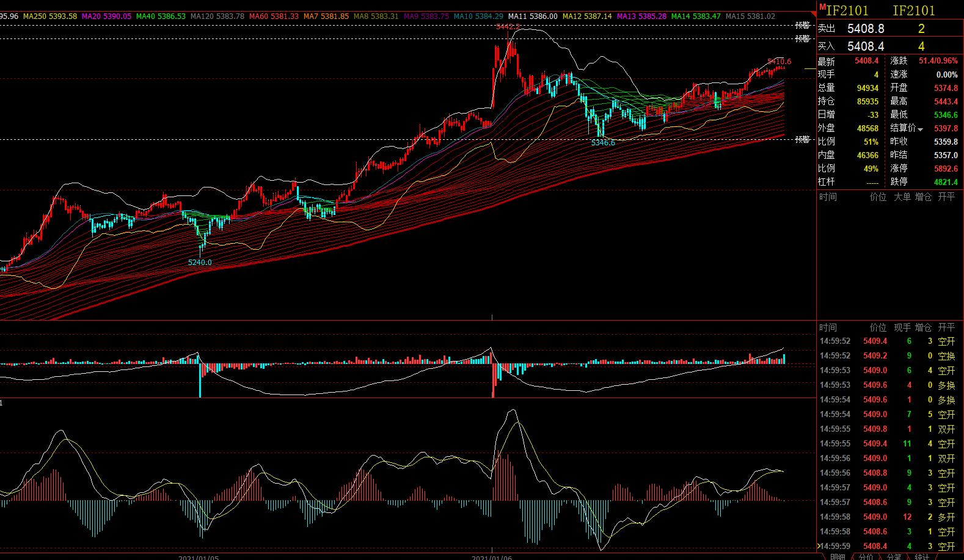Select the 14:59:55 tick row priced 5409.8
The image size is (964, 560).
point(890,429)
